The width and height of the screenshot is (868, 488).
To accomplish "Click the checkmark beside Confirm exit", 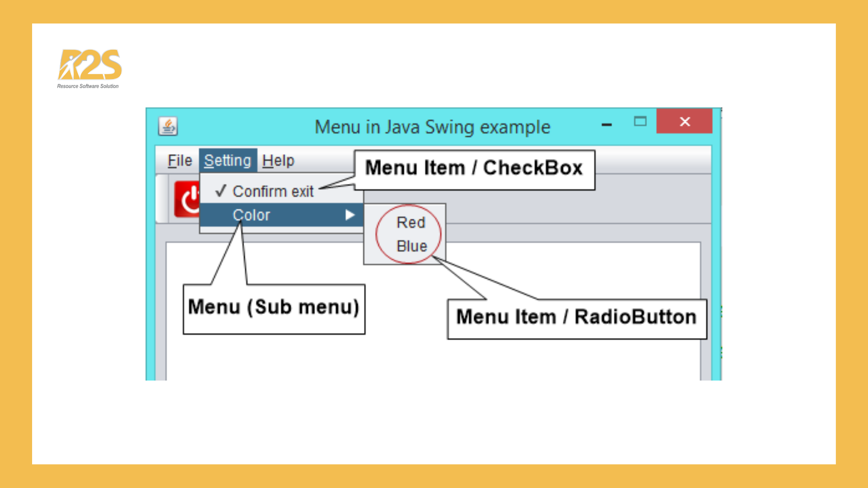I will (x=221, y=191).
